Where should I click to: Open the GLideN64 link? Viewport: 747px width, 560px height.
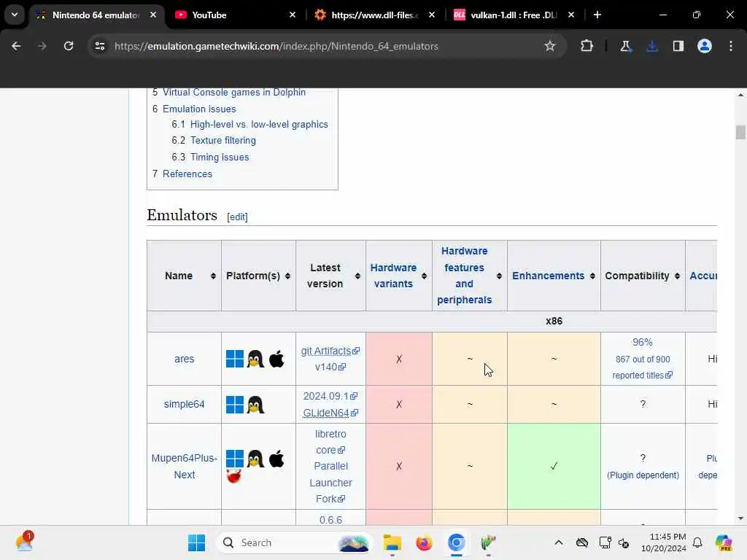click(330, 413)
